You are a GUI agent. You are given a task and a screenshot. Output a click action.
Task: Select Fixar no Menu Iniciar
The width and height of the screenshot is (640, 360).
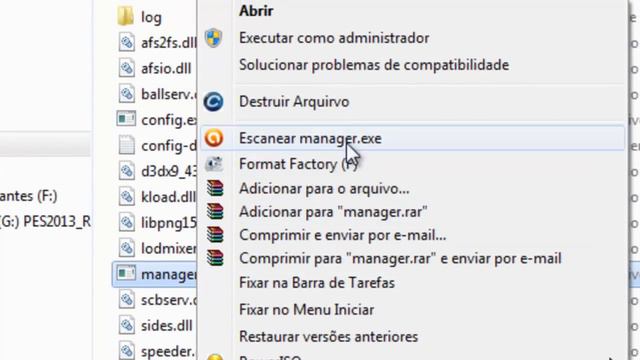(307, 310)
